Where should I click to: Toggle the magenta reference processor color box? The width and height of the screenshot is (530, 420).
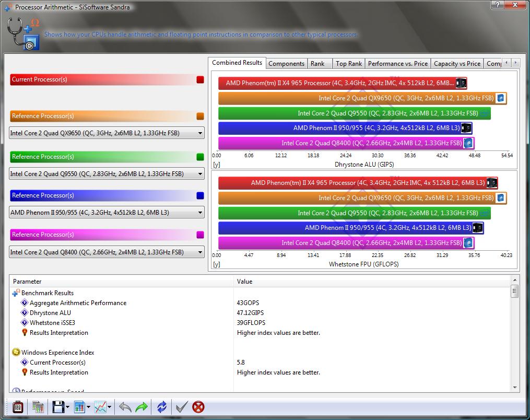(200, 235)
